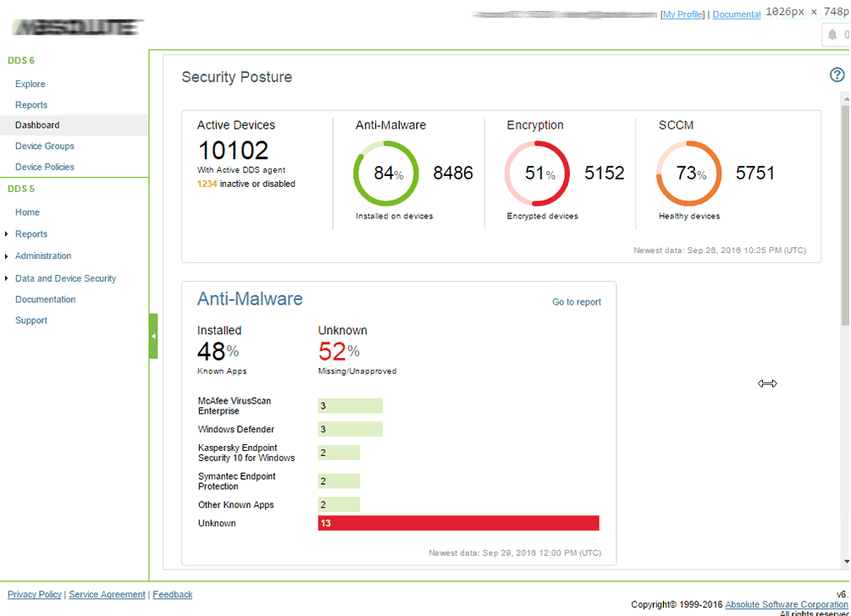Expand the Reports section under DDS 5

31,234
